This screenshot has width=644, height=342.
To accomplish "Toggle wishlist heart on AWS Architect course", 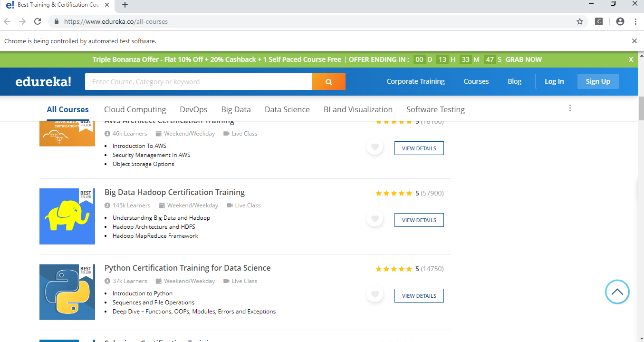I will pos(375,147).
